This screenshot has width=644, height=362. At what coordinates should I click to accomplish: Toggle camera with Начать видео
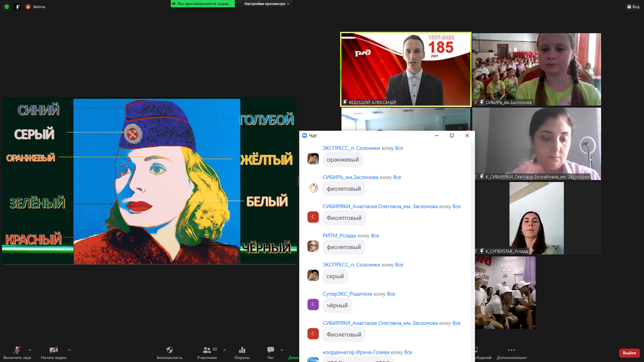[x=53, y=351]
